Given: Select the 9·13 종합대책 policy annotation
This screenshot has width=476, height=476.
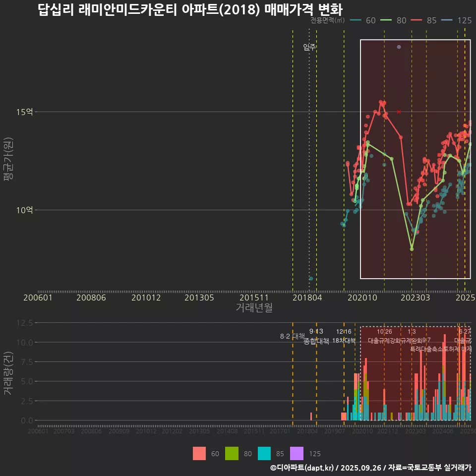Looking at the screenshot, I should (316, 336).
